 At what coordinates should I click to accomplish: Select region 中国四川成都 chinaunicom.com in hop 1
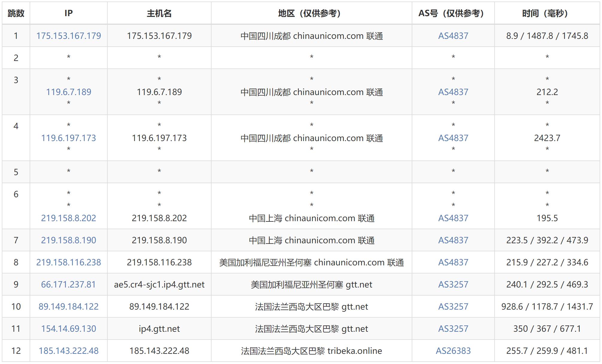pyautogui.click(x=311, y=36)
